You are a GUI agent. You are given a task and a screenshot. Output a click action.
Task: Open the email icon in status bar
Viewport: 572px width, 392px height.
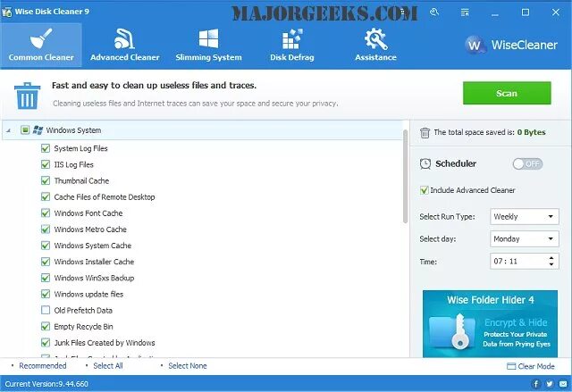pyautogui.click(x=563, y=384)
